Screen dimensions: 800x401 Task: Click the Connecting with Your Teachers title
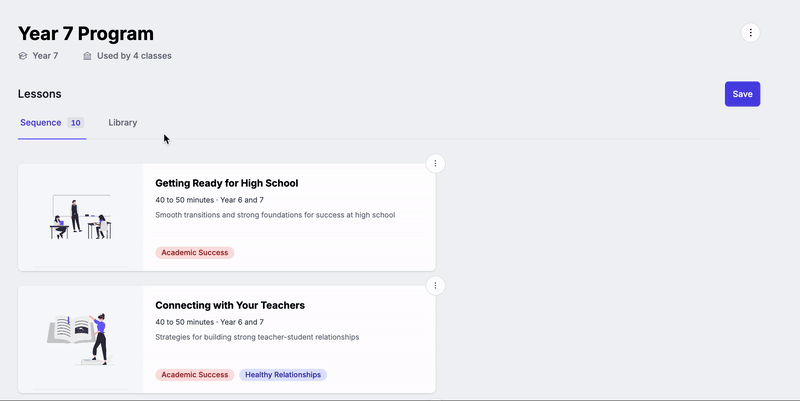[x=230, y=305]
